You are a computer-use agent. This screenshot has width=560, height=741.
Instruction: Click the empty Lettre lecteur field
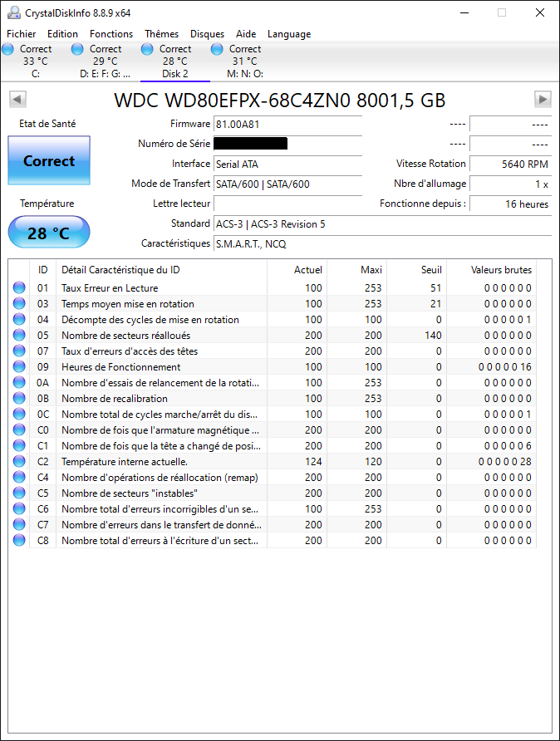pos(287,204)
